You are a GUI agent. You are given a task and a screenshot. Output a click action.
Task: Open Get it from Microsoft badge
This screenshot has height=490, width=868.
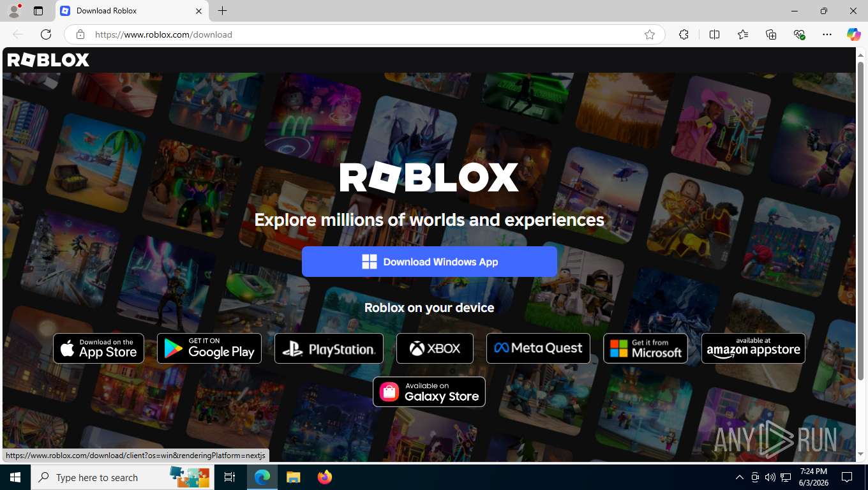point(645,348)
